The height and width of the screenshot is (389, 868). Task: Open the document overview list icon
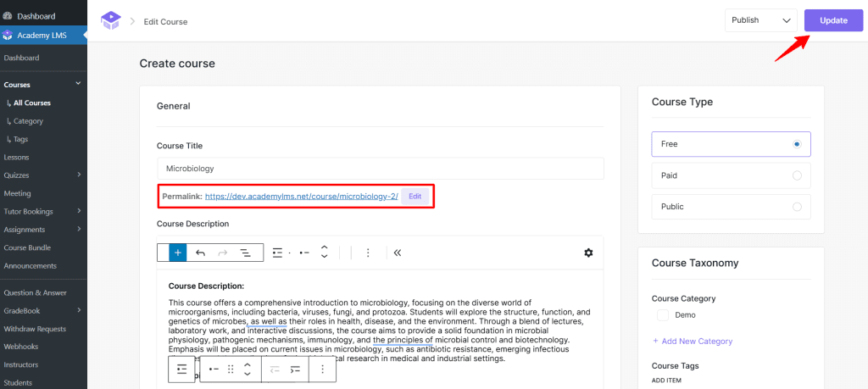coord(245,253)
